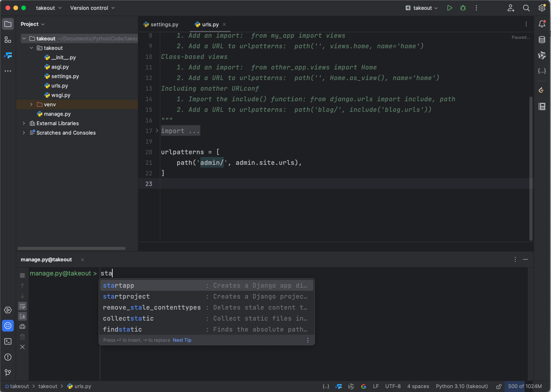Click the Debug bug icon
Viewport: 551px width, 392px height.
click(x=463, y=8)
